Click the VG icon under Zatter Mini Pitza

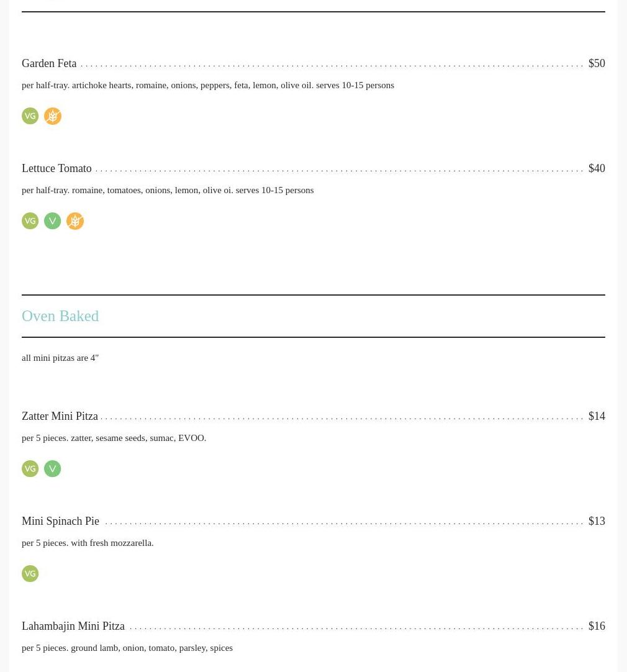point(30,469)
